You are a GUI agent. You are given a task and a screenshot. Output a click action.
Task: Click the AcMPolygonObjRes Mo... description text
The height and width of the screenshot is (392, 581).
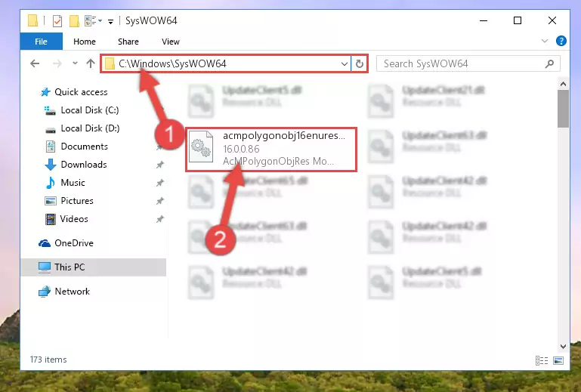[278, 161]
